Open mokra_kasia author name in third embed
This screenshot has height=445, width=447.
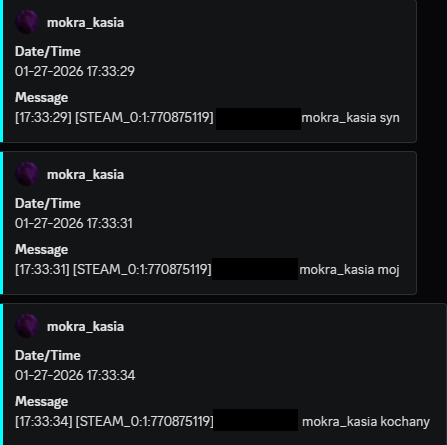click(85, 327)
